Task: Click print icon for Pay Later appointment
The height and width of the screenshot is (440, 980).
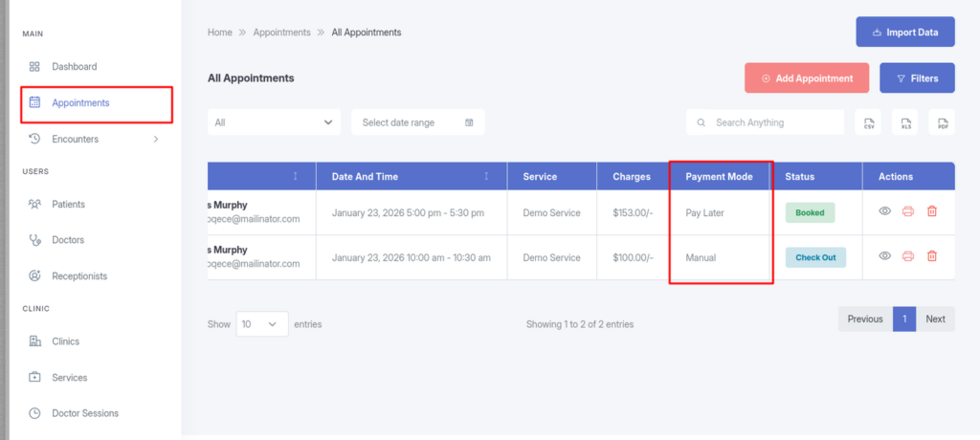Action: tap(908, 212)
